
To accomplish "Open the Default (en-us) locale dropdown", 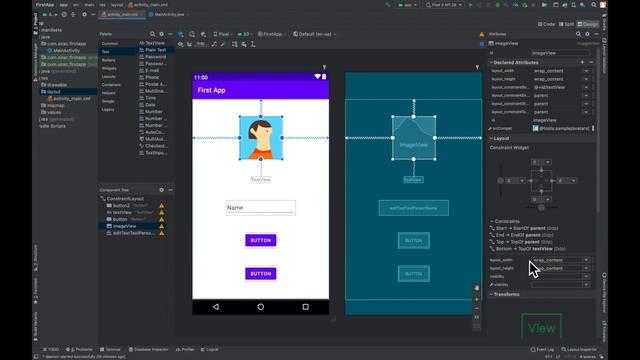I will click(x=314, y=34).
